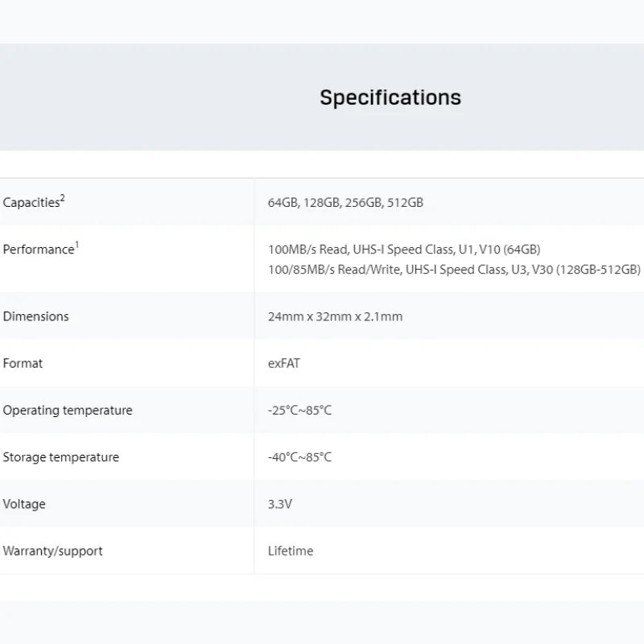644x644 pixels.
Task: Select the -25°C~85°C operating value
Action: [299, 411]
